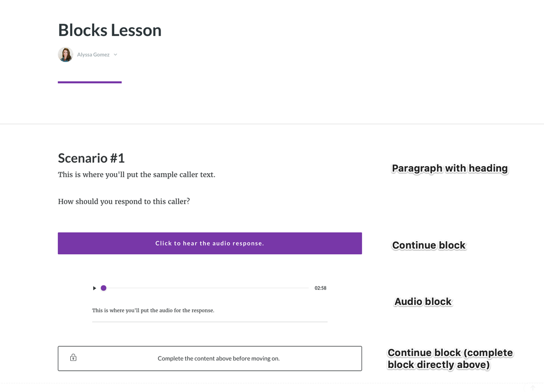The width and height of the screenshot is (544, 392).
Task: Click the lock icon in the locked block
Action: tap(73, 358)
